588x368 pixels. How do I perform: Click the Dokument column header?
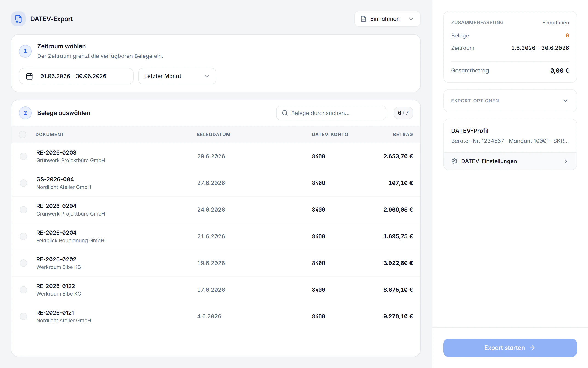pos(50,135)
